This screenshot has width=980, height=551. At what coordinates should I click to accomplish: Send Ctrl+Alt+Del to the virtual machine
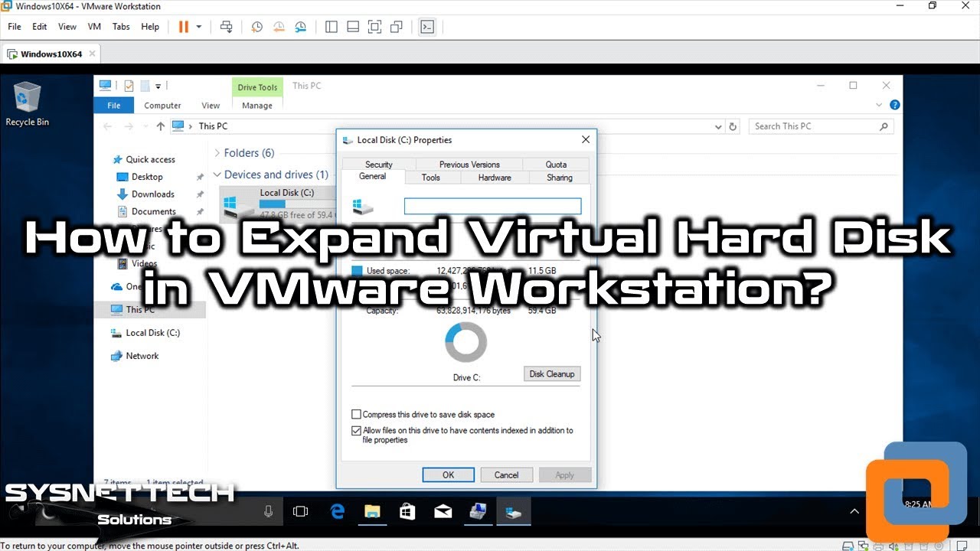226,26
